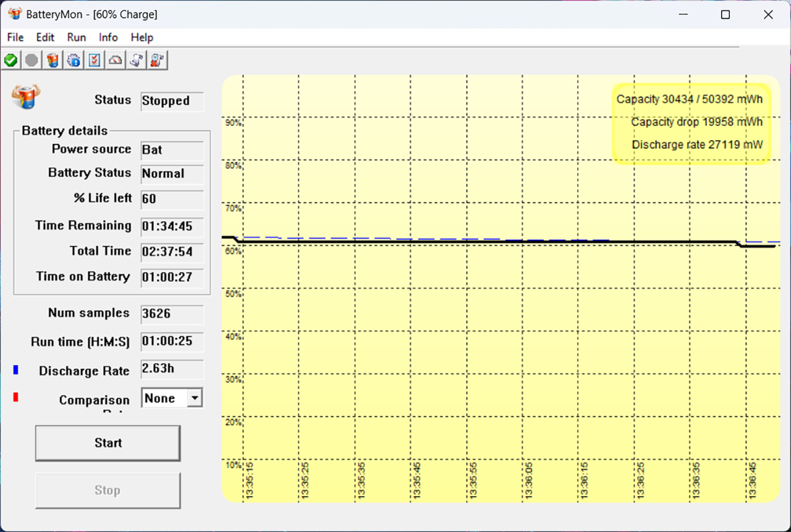The width and height of the screenshot is (791, 532).
Task: Open the Help menu
Action: 142,37
